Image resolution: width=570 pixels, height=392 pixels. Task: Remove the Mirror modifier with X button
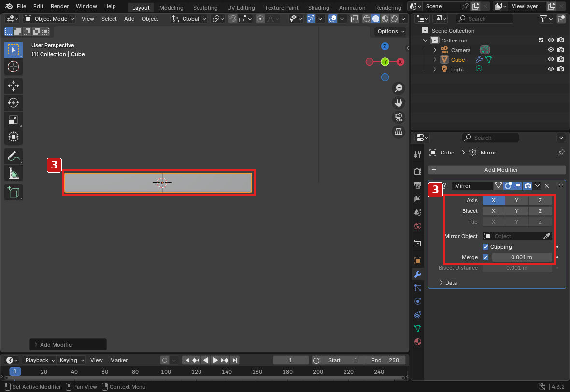pos(547,186)
